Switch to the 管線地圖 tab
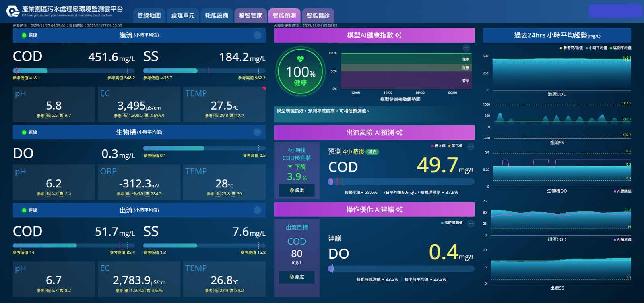This screenshot has height=303, width=644. pos(149,15)
